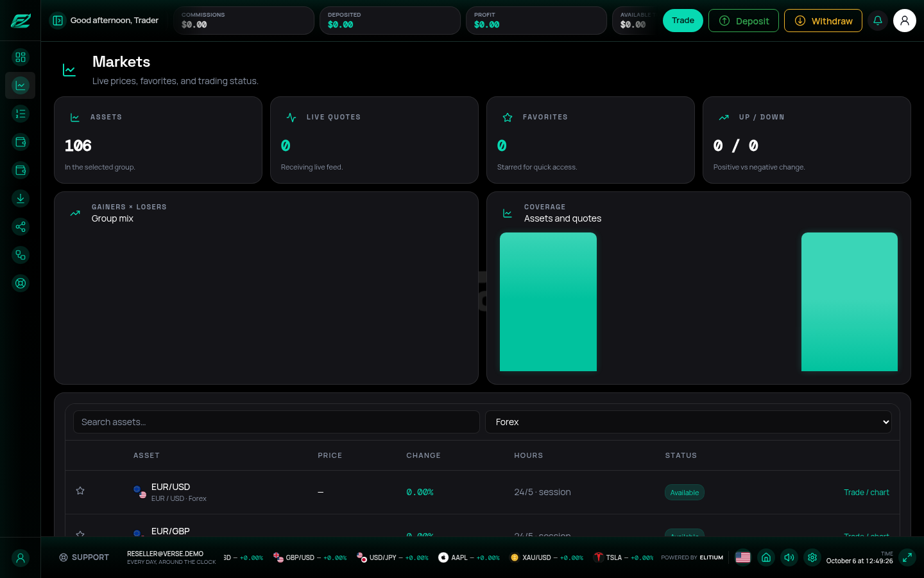Click the connected shapes icon in the sidebar
Viewport: 924px width, 578px height.
point(21,255)
